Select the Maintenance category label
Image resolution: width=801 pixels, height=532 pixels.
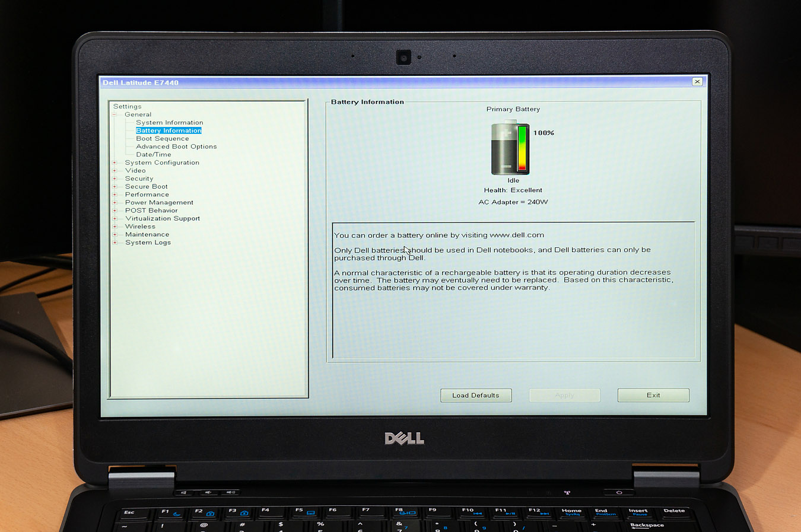(147, 235)
